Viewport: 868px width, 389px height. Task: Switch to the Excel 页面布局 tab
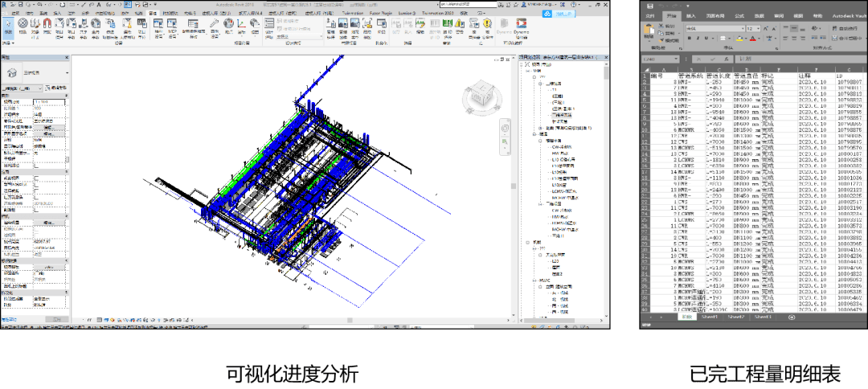coord(715,15)
